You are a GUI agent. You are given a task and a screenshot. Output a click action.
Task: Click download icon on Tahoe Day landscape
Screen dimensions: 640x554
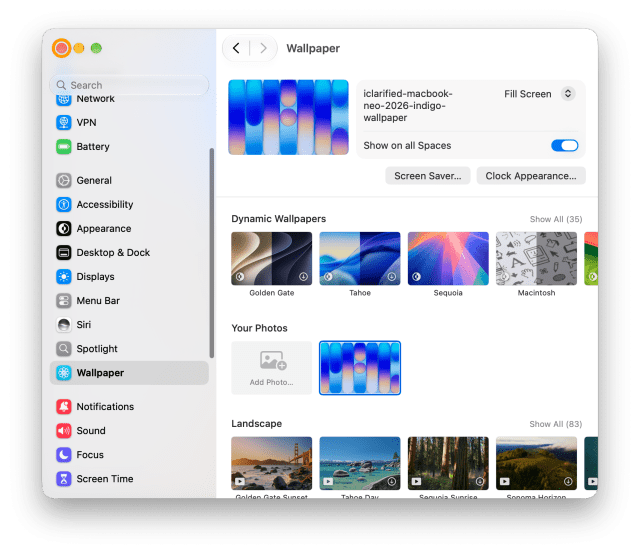pyautogui.click(x=391, y=481)
